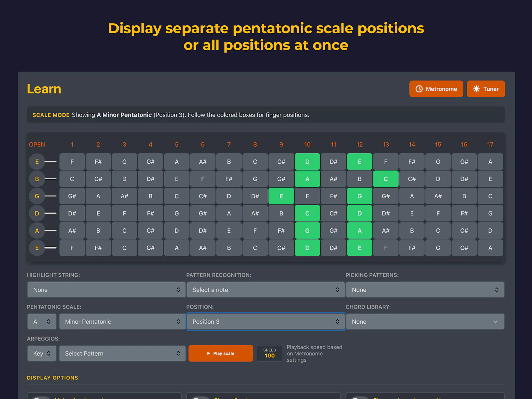Click green A note on A string fret 12

[x=359, y=230]
